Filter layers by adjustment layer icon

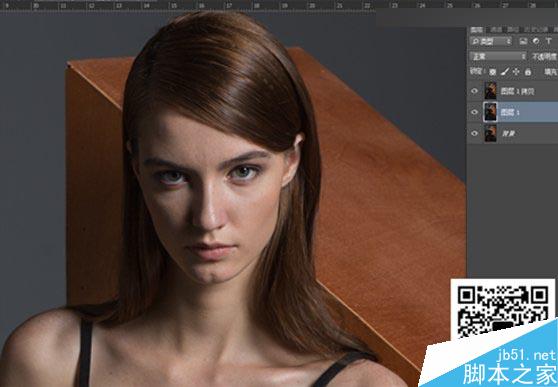coord(536,41)
